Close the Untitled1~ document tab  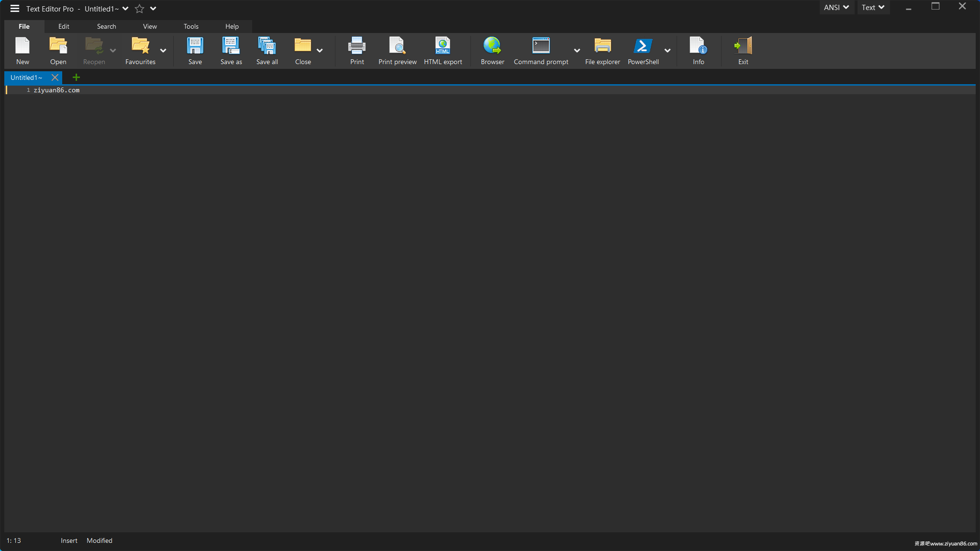pyautogui.click(x=55, y=77)
